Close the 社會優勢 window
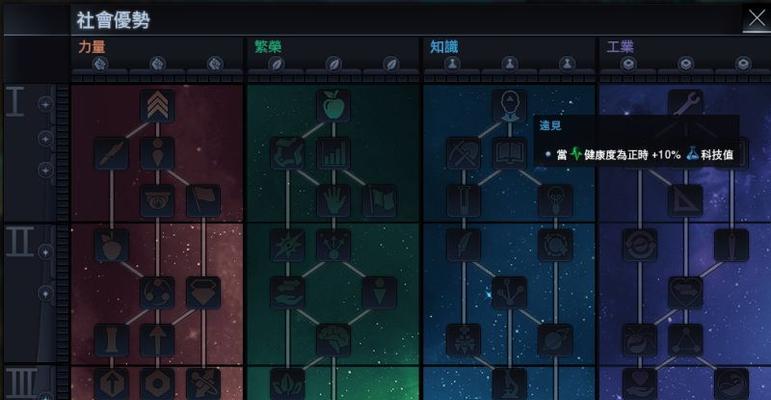 pyautogui.click(x=756, y=19)
